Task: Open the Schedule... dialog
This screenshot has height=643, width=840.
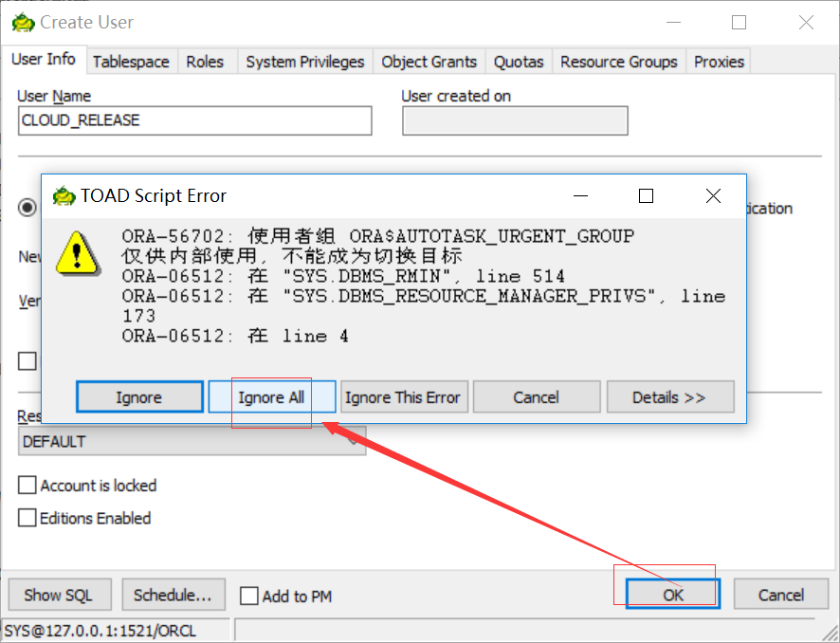Action: click(x=173, y=595)
